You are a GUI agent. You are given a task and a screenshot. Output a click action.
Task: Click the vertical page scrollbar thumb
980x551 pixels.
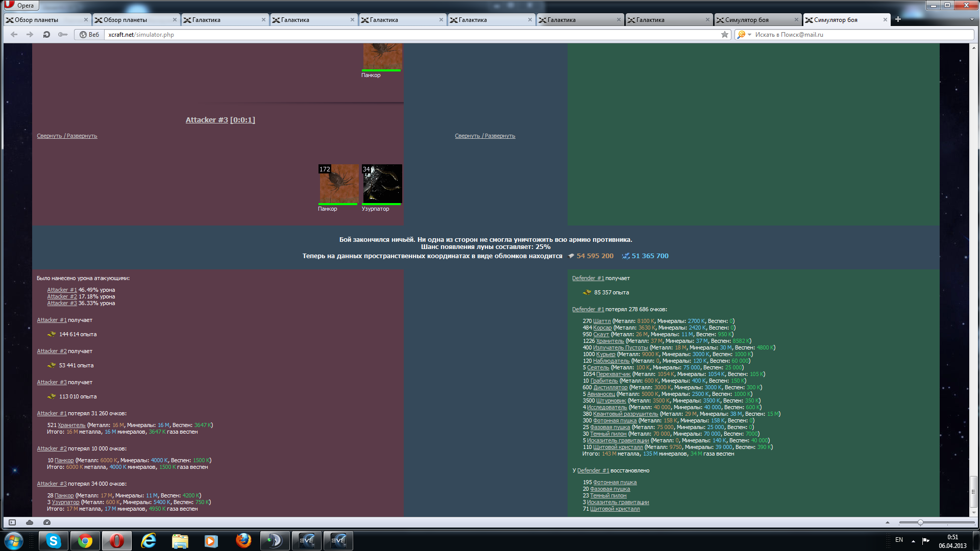pyautogui.click(x=974, y=491)
